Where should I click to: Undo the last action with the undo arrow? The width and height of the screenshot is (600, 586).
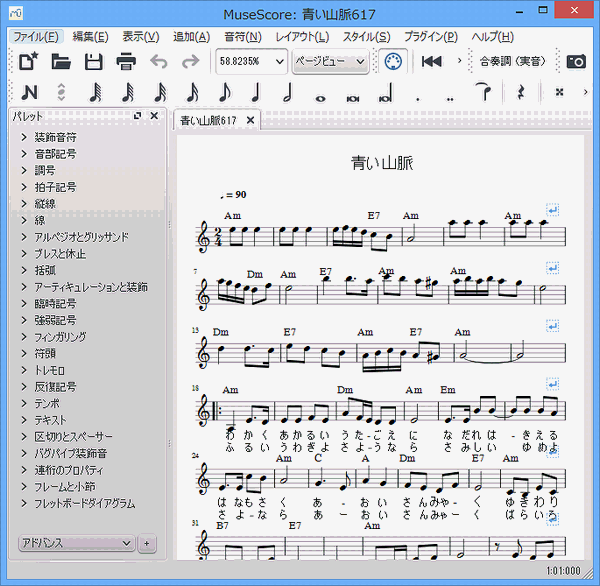pos(158,61)
